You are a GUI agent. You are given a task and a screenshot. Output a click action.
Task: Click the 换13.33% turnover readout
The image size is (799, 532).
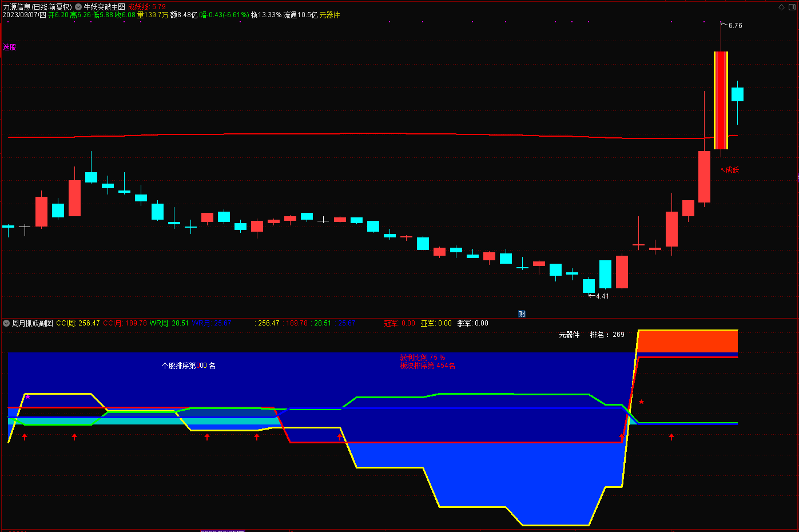point(267,15)
